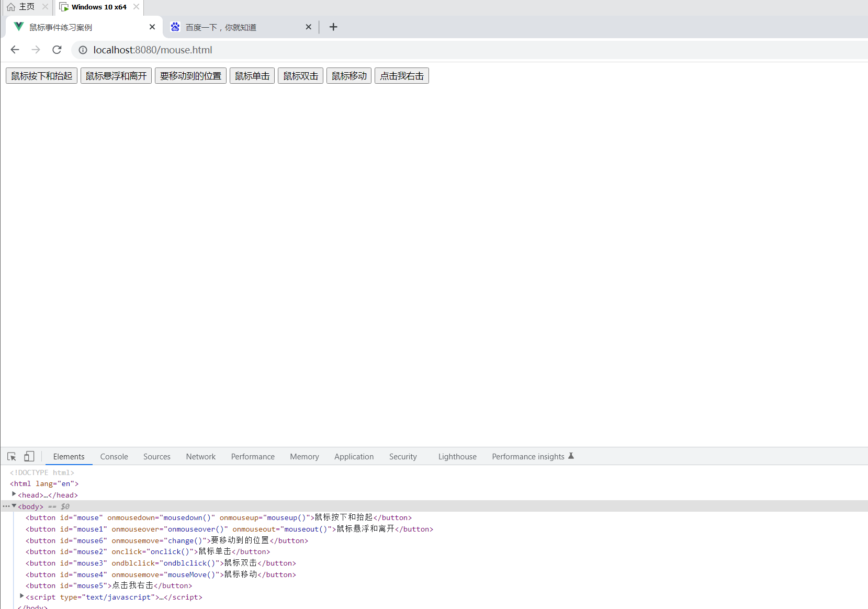The height and width of the screenshot is (609, 868).
Task: Switch to the Elements panel
Action: [69, 457]
